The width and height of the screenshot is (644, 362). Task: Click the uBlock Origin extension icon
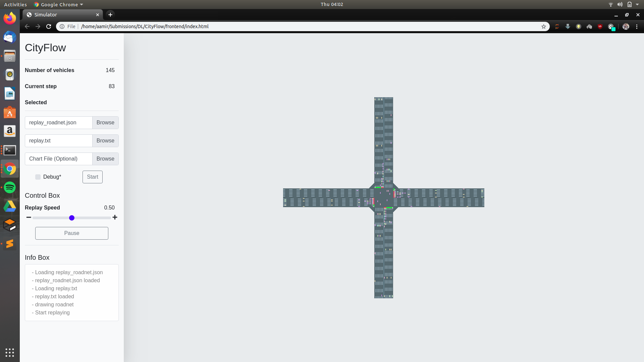pos(600,26)
